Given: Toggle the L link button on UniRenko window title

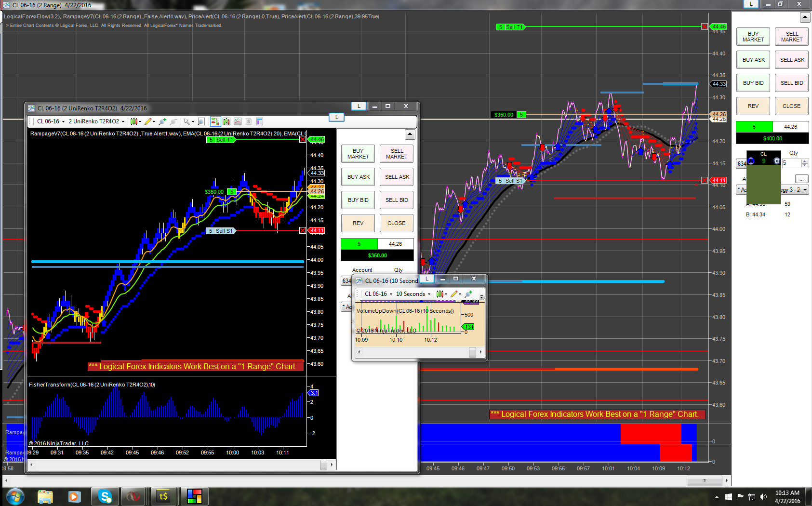Looking at the screenshot, I should click(x=359, y=106).
